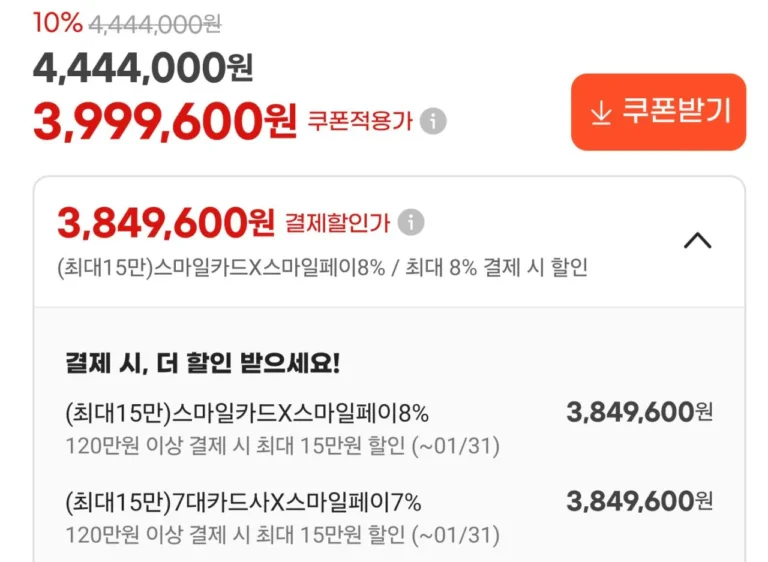The height and width of the screenshot is (562, 768).
Task: Select the 스마일카드X스마일페이8% discount option
Action: 247,413
